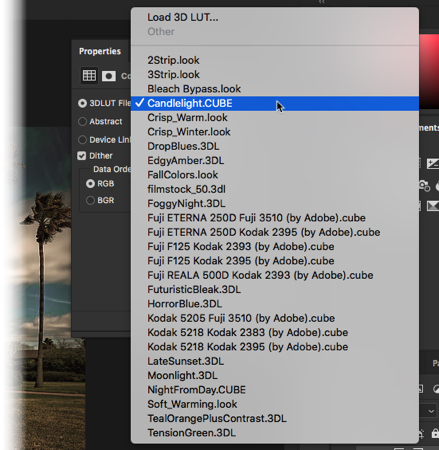Open the dropdown chevron at bottom right
The height and width of the screenshot is (450, 439).
(431, 411)
